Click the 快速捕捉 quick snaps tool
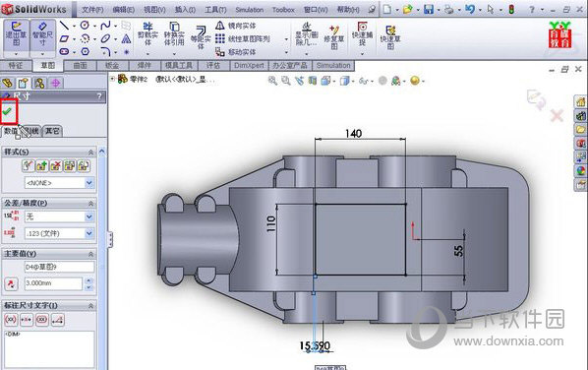588x370 pixels. pyautogui.click(x=362, y=33)
